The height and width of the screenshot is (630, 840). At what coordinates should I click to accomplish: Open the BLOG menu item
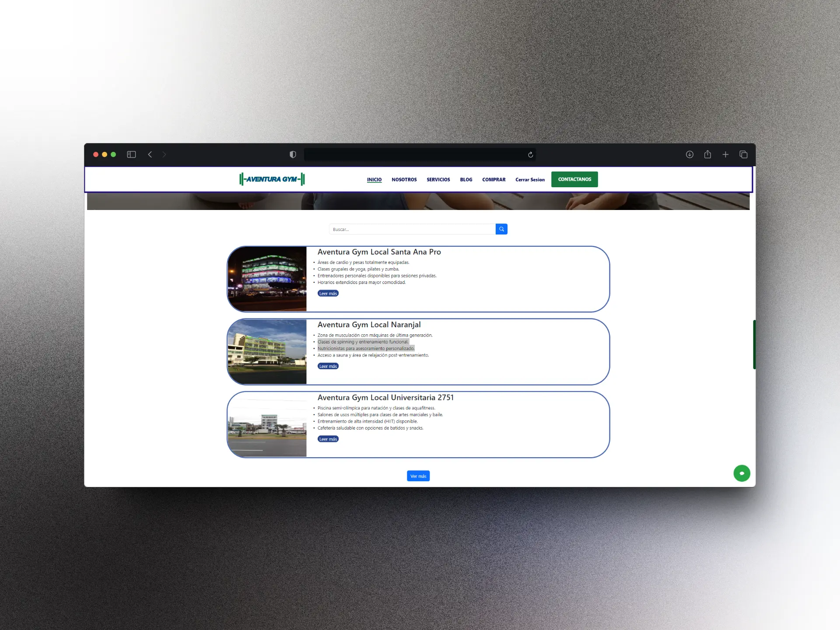point(466,180)
